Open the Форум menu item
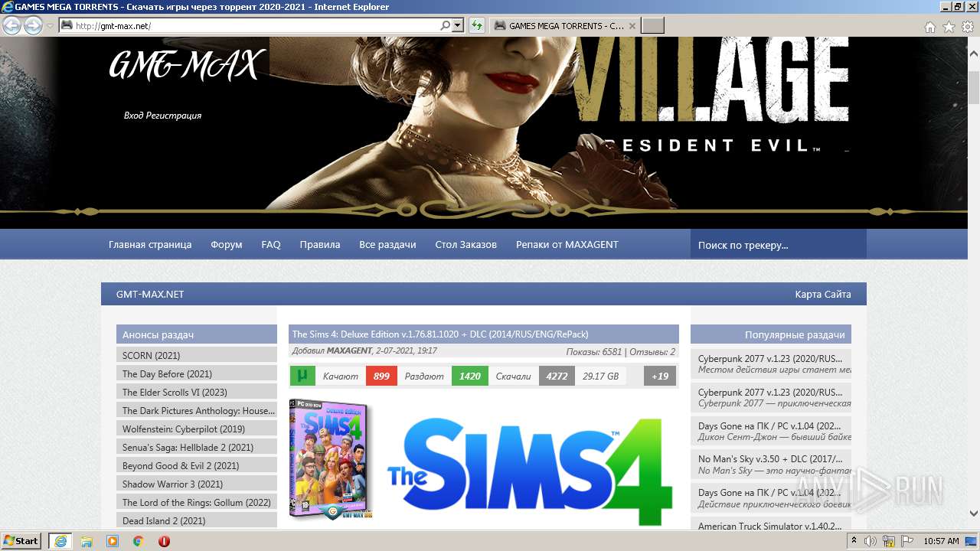 coord(227,245)
